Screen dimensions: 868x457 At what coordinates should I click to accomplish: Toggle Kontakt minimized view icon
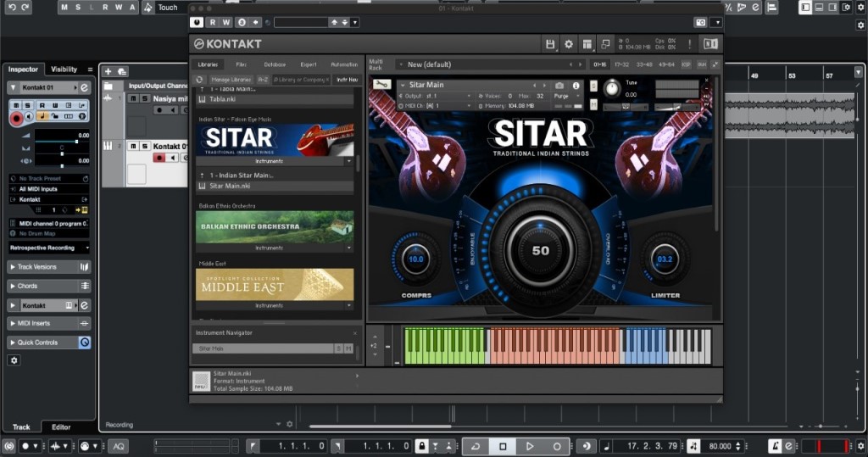coord(605,44)
